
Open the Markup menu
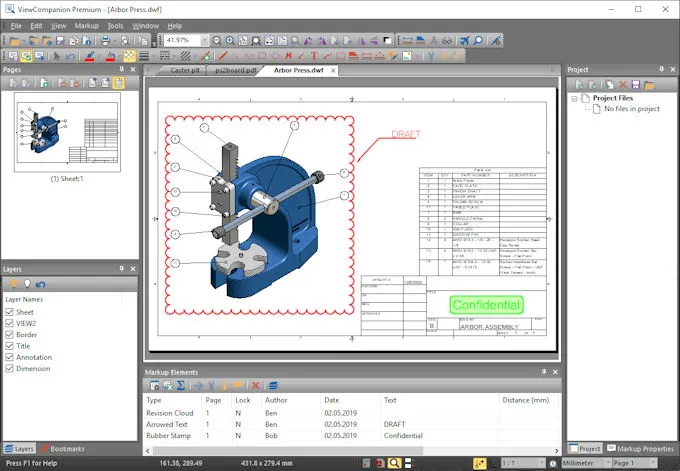pyautogui.click(x=86, y=25)
